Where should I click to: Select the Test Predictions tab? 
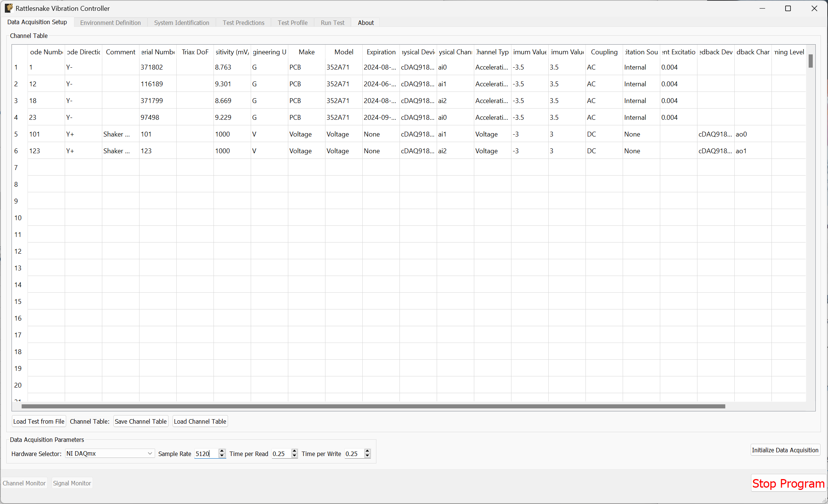243,22
